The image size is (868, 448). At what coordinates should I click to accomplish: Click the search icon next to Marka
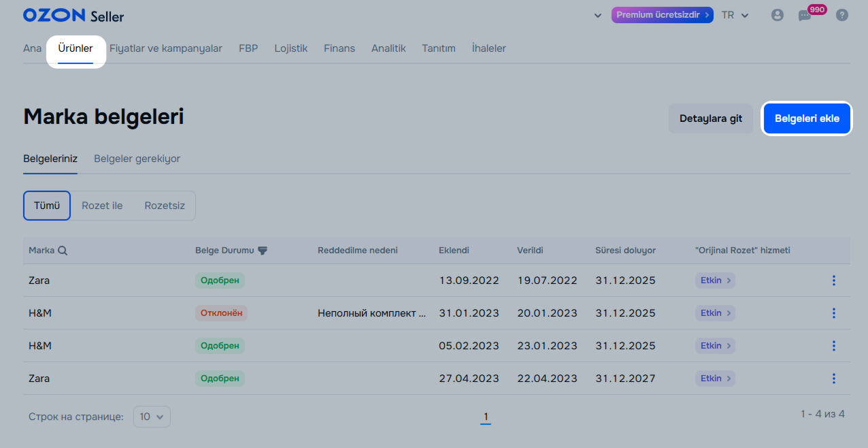point(63,251)
